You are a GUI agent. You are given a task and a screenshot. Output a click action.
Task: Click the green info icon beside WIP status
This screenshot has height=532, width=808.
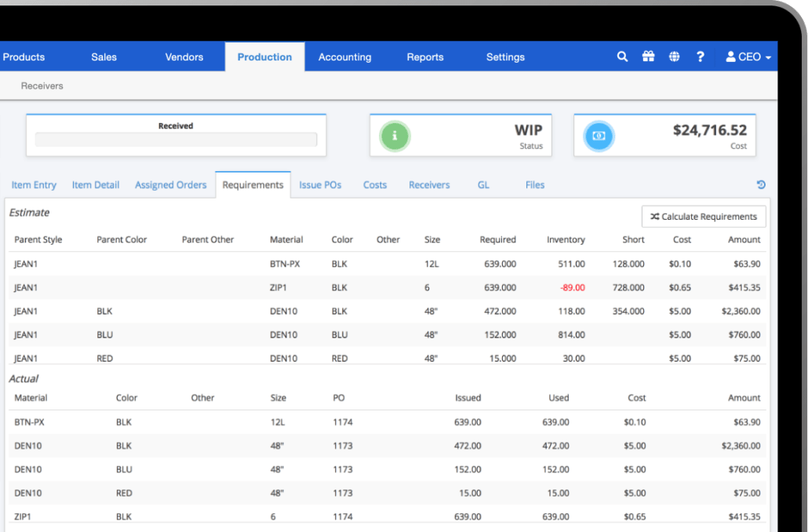point(395,136)
